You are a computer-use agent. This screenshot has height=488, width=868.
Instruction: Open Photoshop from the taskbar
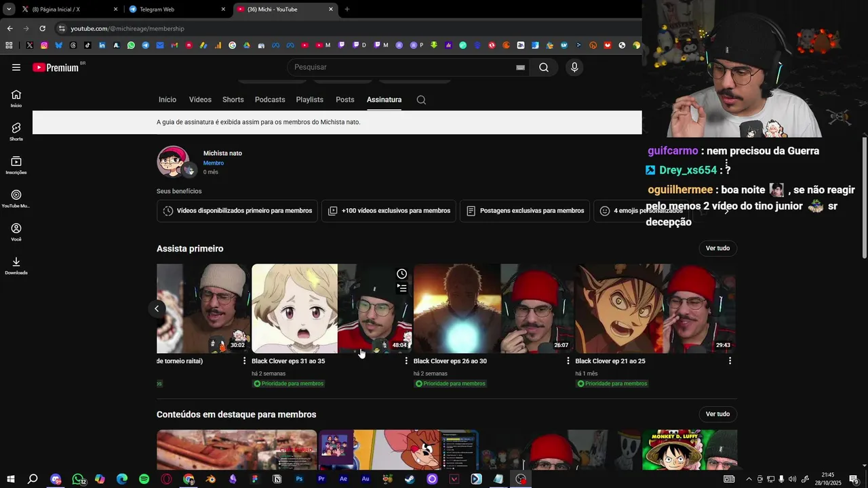(299, 479)
